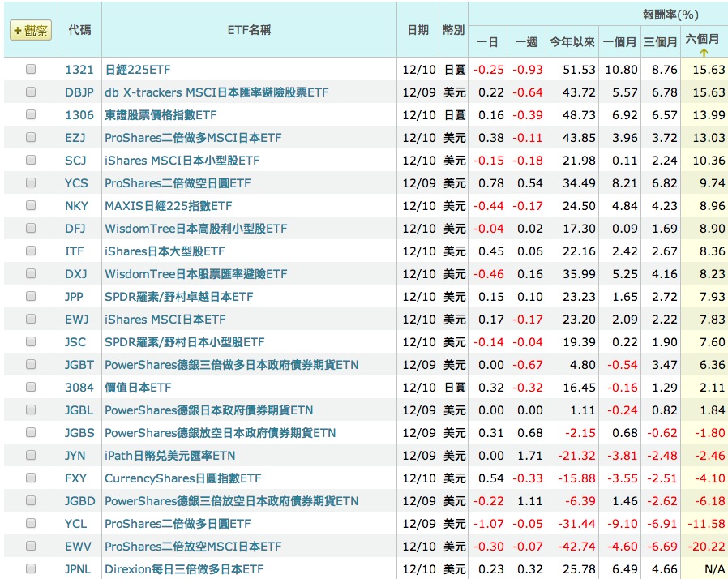Image resolution: width=728 pixels, height=579 pixels.
Task: Sort by the 一個月 column header
Action: (x=619, y=42)
